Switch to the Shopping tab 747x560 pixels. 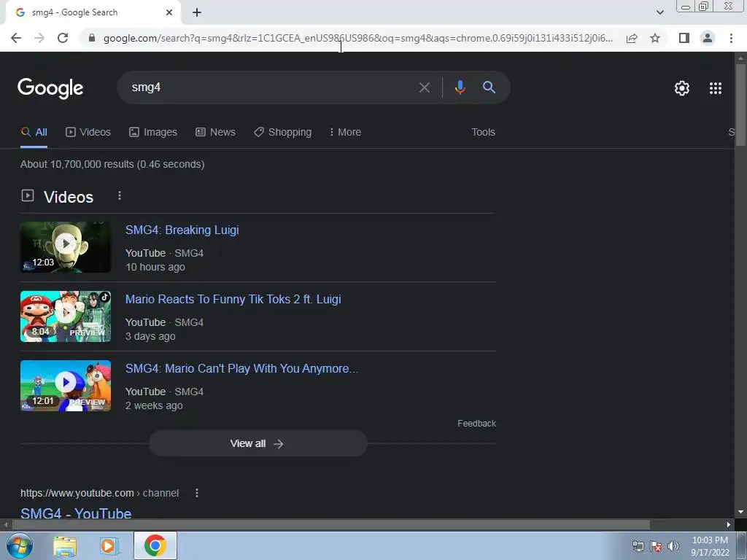pyautogui.click(x=283, y=132)
